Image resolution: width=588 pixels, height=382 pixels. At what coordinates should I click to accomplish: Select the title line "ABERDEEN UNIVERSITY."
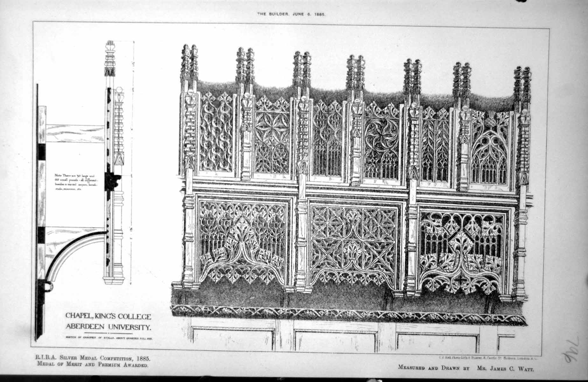[108, 327]
